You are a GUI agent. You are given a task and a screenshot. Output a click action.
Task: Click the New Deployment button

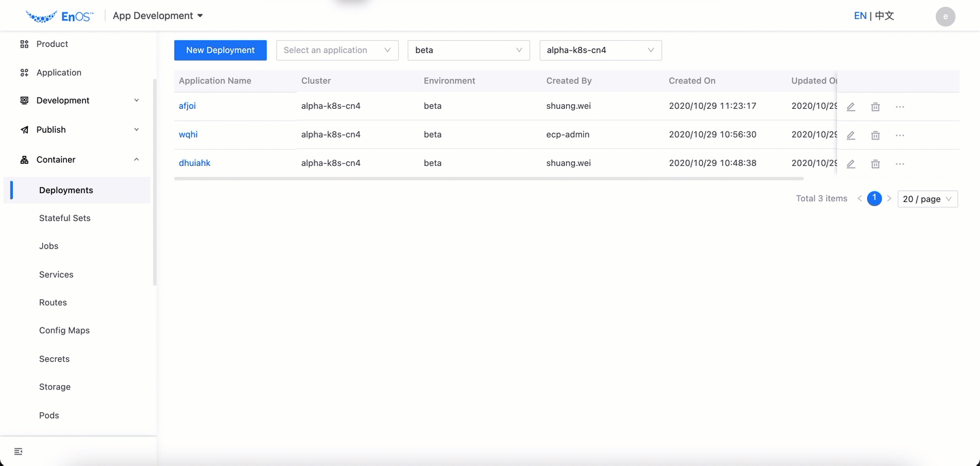tap(220, 50)
